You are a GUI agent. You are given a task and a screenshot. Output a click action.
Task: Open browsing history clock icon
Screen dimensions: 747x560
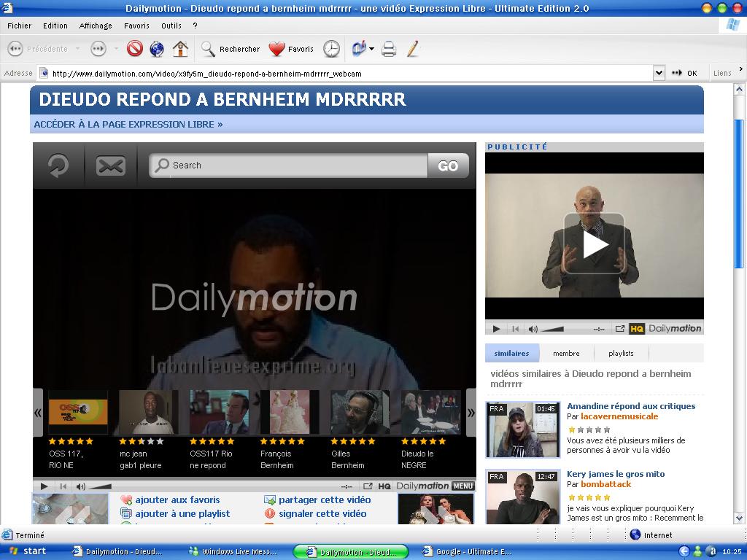coord(332,49)
